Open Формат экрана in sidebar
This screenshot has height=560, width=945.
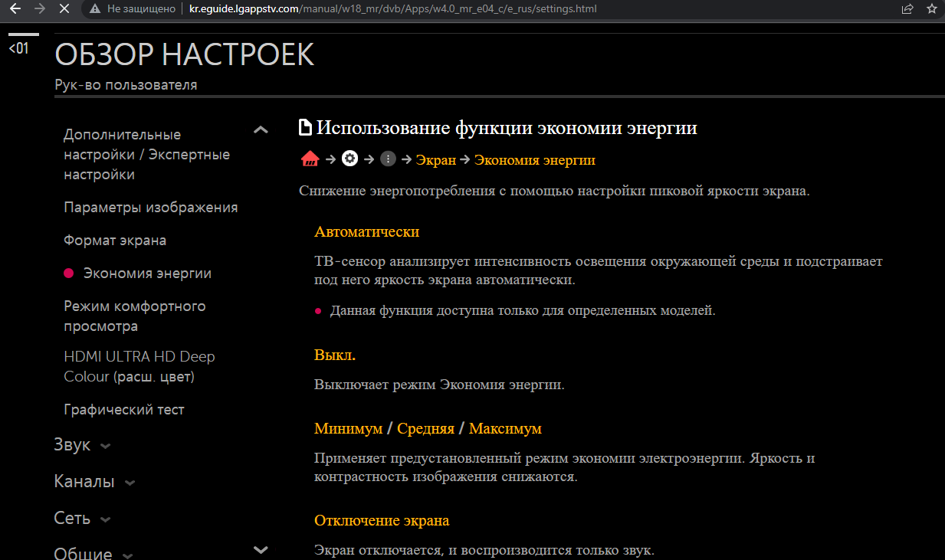pyautogui.click(x=115, y=241)
